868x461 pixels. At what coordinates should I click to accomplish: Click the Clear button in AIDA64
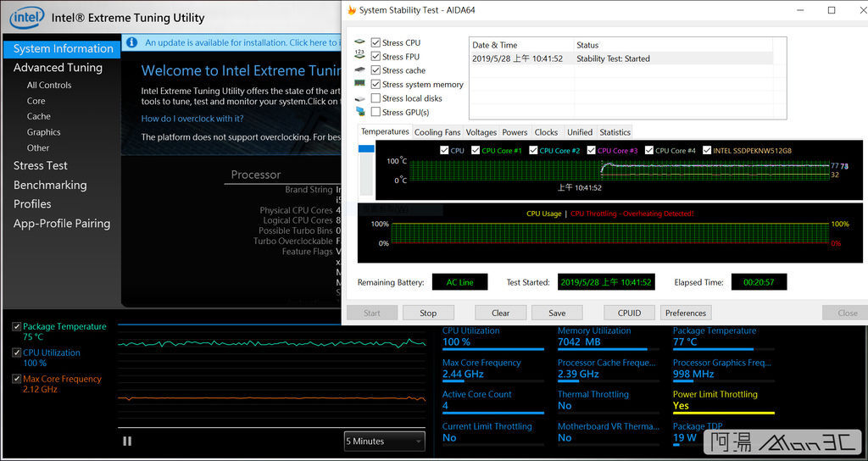[500, 313]
